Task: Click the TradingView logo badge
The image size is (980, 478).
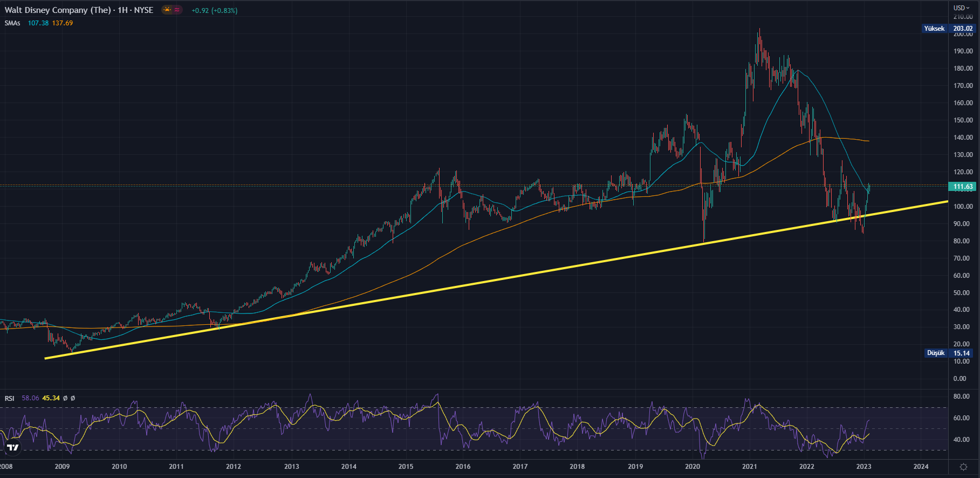Action: coord(12,447)
